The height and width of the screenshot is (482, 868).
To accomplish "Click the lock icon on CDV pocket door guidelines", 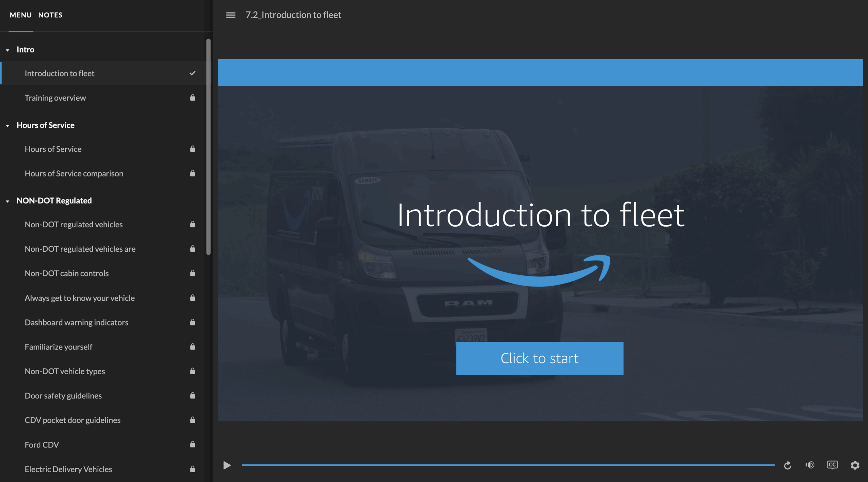I will (193, 420).
